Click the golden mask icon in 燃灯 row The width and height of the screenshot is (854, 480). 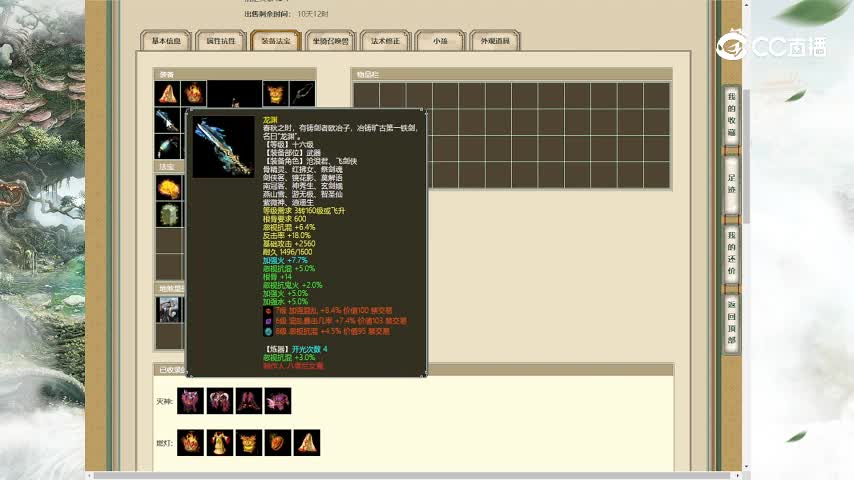pyautogui.click(x=249, y=442)
